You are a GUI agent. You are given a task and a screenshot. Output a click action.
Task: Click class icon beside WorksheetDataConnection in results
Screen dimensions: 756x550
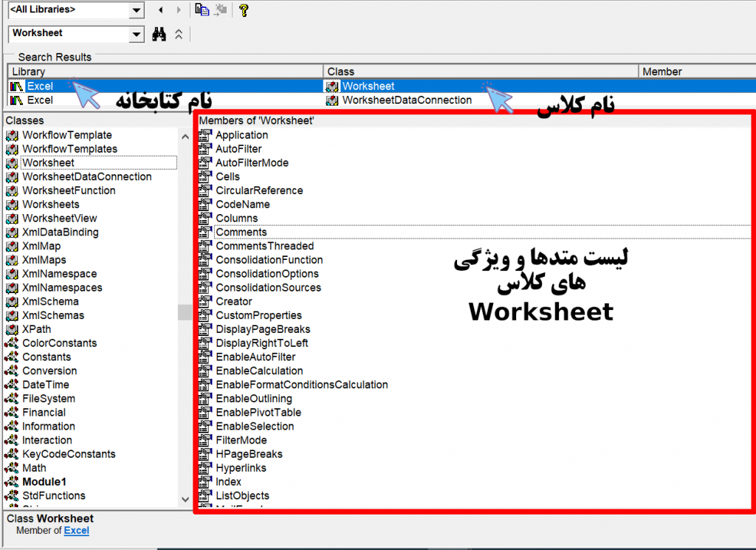coord(332,100)
